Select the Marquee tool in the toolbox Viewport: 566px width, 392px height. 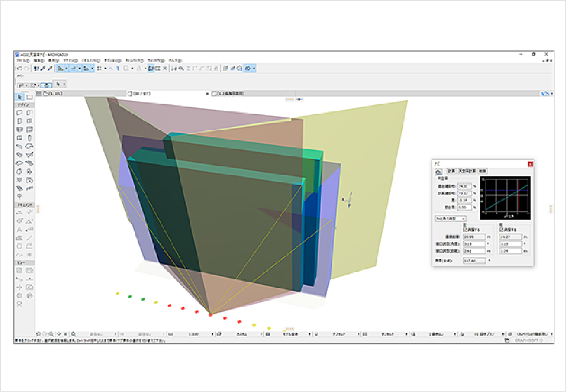pyautogui.click(x=29, y=97)
